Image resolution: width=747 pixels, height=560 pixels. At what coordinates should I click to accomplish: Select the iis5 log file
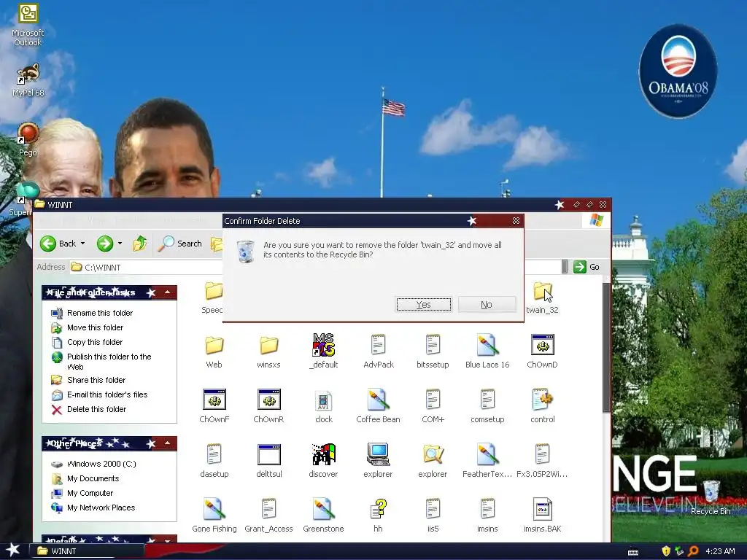tap(433, 516)
